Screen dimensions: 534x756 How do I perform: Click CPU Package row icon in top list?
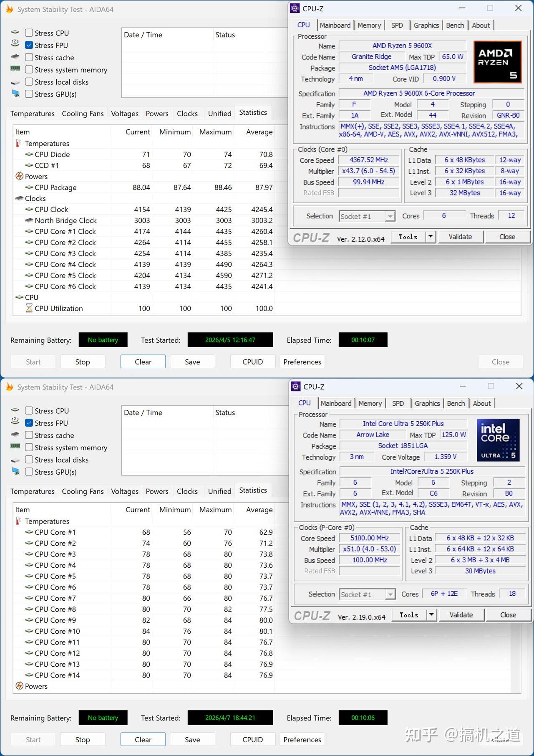tap(29, 187)
